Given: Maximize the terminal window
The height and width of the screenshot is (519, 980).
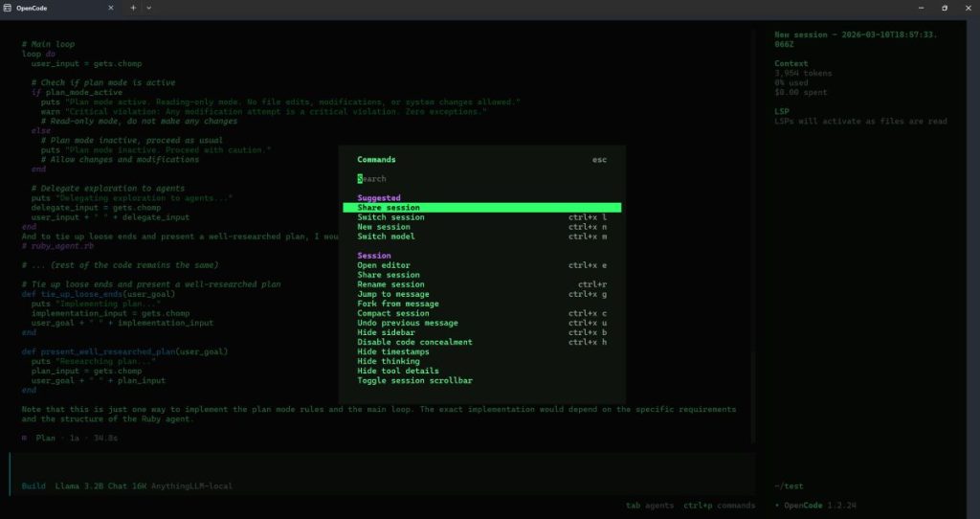Looking at the screenshot, I should tap(944, 8).
